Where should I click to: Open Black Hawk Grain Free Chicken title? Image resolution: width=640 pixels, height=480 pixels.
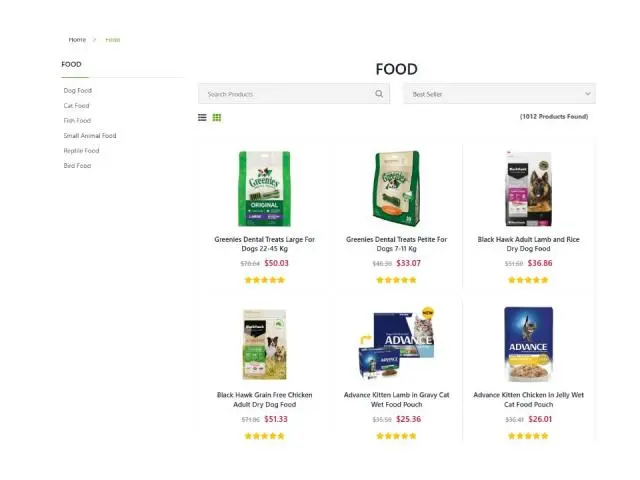point(264,400)
